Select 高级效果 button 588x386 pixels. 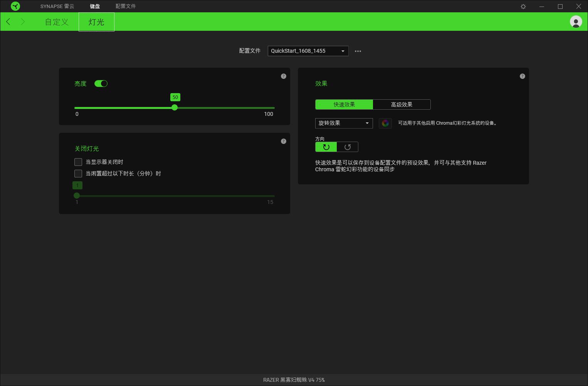(x=402, y=105)
